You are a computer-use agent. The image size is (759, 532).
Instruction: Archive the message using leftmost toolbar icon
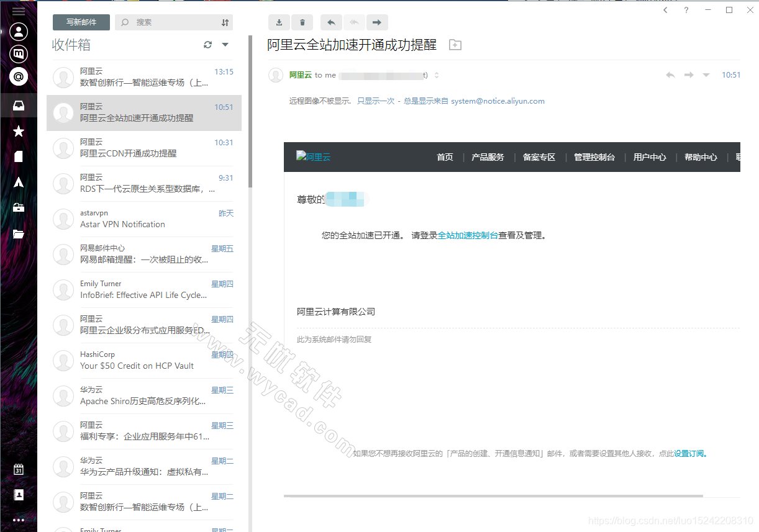tap(279, 22)
